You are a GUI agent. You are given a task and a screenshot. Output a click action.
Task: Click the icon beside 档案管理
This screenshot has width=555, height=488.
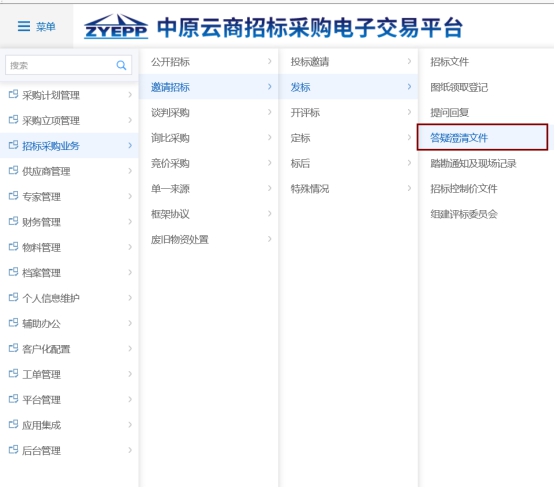click(x=13, y=272)
